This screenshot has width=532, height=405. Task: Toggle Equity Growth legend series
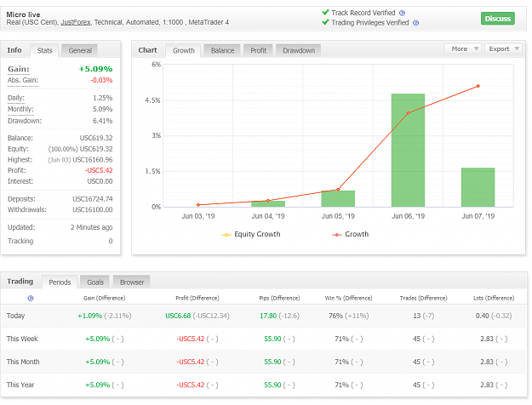coord(251,234)
